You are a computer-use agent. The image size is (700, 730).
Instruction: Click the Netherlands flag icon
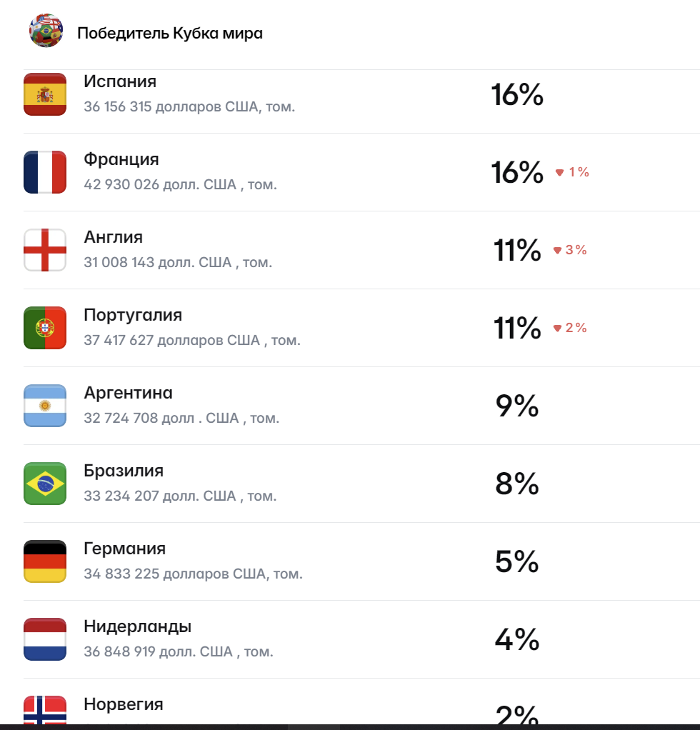[x=45, y=639]
